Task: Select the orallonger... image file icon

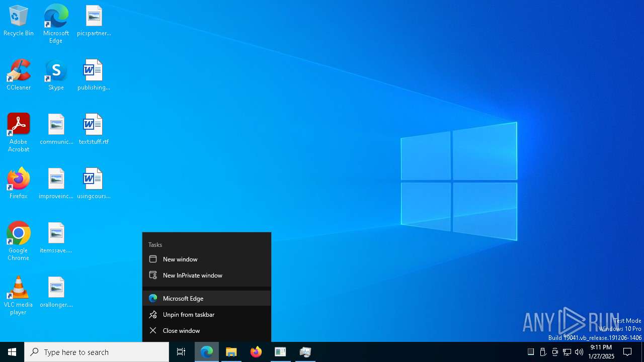Action: pos(56,293)
